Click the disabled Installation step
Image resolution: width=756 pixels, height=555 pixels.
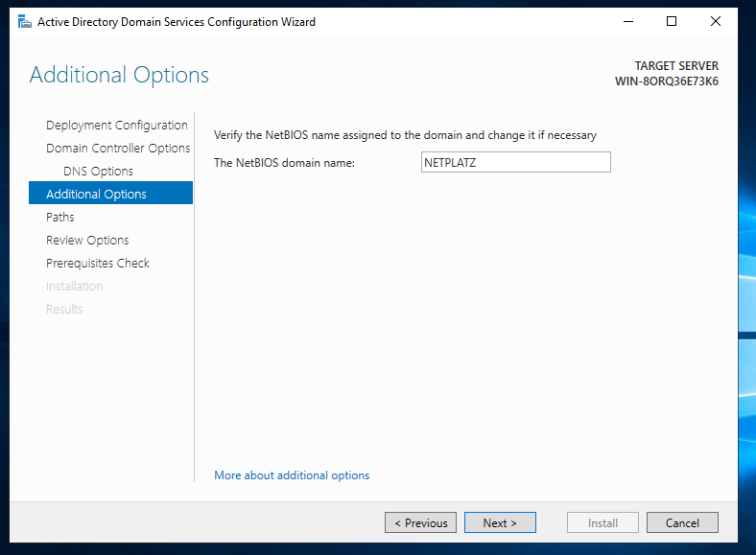coord(74,287)
